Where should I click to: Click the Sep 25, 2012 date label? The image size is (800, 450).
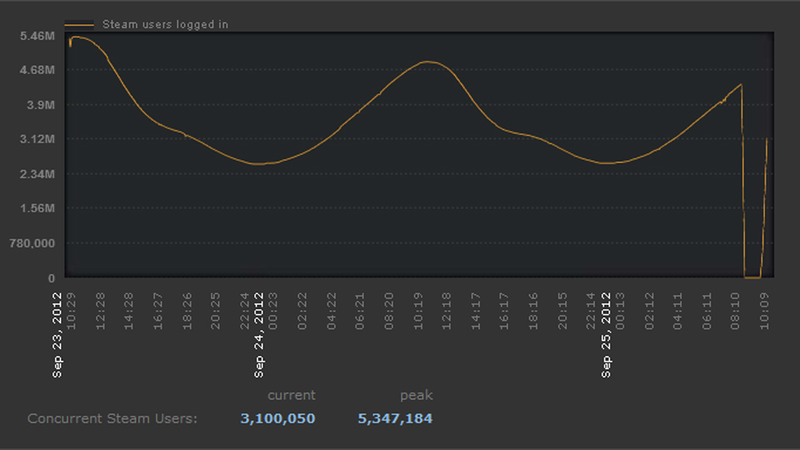[606, 335]
